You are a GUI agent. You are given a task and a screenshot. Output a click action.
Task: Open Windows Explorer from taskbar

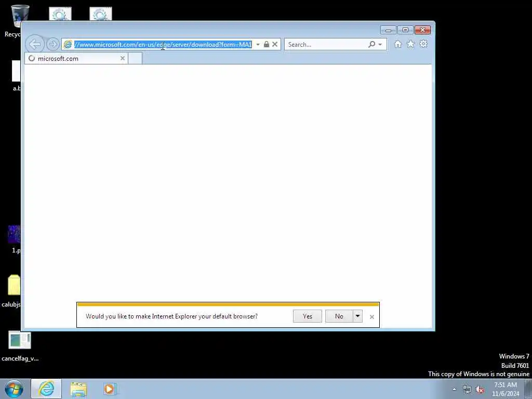79,389
